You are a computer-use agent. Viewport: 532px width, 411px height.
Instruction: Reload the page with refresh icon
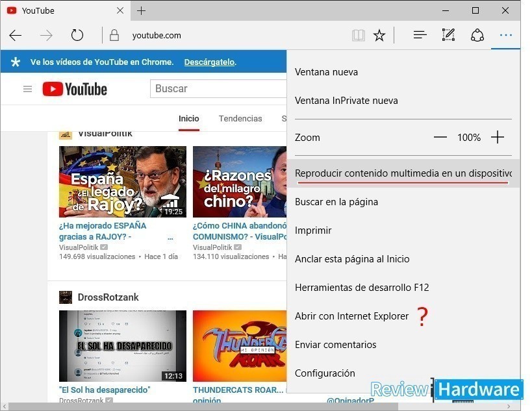pos(77,35)
